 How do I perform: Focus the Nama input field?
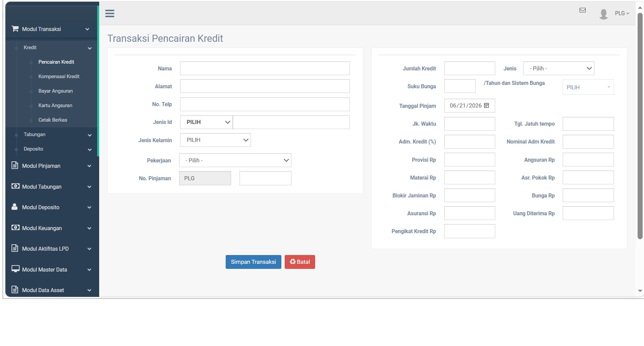[265, 68]
